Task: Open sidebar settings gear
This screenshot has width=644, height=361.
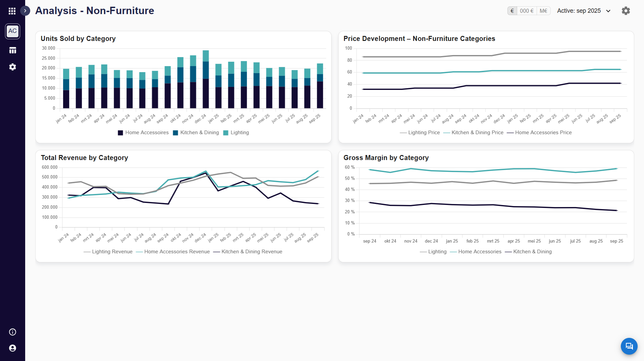Action: click(x=12, y=67)
